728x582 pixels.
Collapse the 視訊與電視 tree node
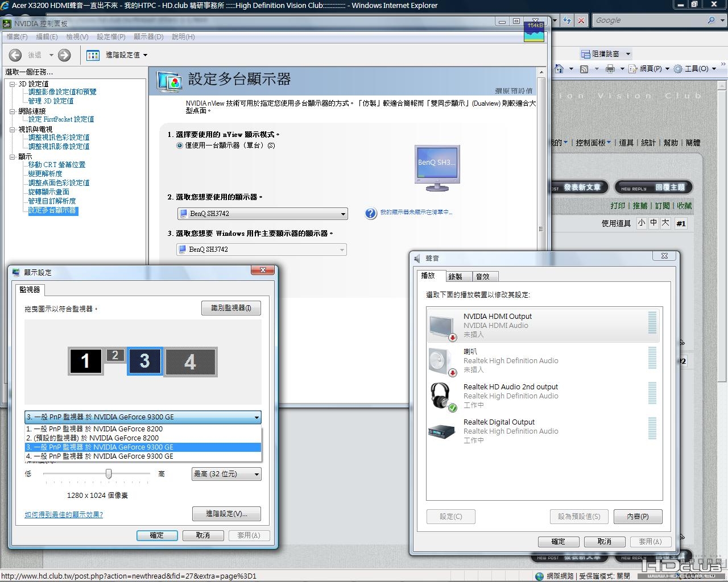(13, 130)
